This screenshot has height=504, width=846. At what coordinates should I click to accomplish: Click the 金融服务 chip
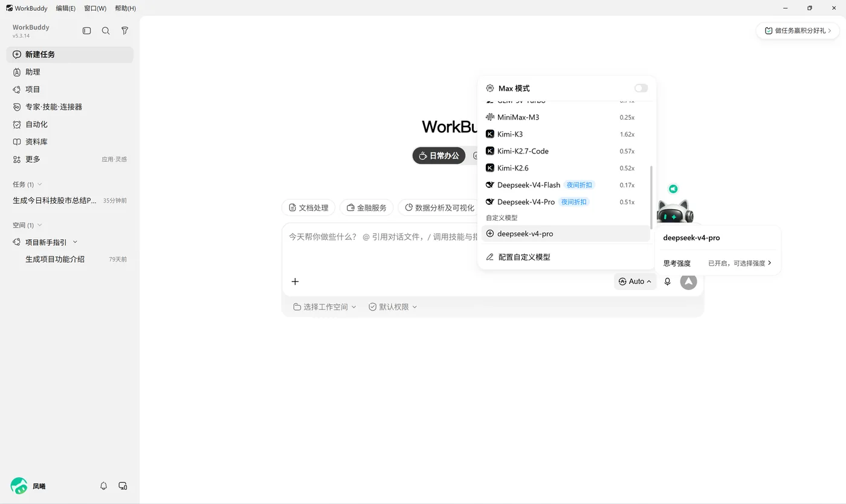366,208
